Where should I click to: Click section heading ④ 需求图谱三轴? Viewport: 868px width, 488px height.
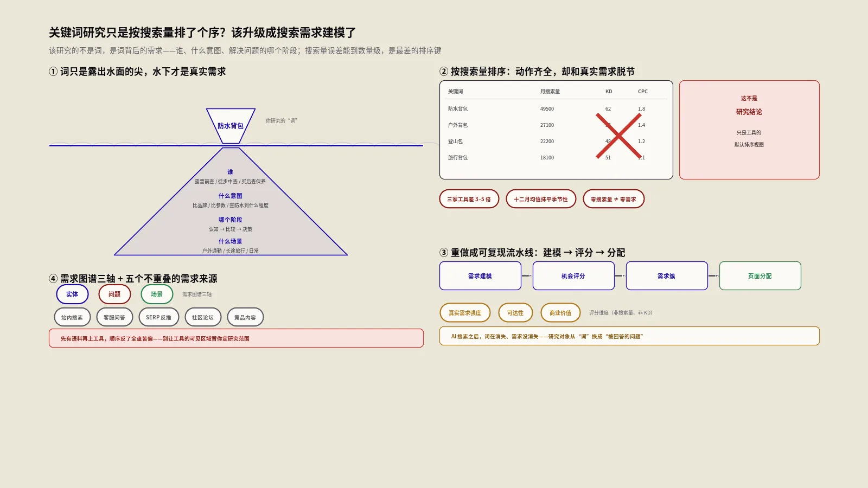[133, 279]
